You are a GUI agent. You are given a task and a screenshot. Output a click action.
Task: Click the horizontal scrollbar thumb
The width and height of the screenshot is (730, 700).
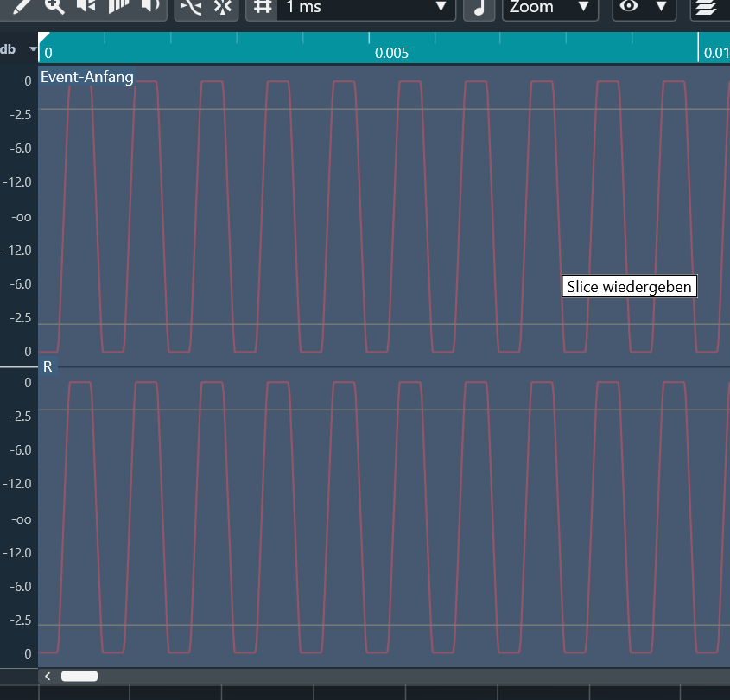[79, 676]
